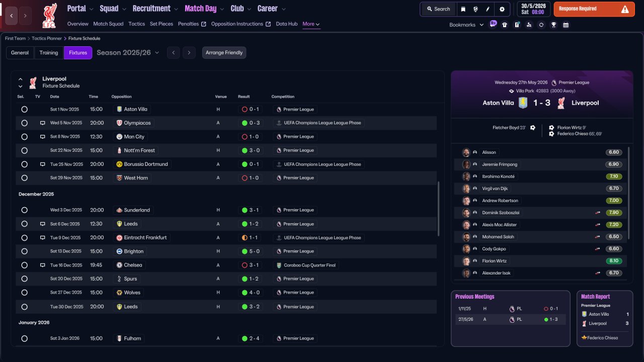Click the Arrange Friendly button
644x362 pixels.
pos(224,53)
